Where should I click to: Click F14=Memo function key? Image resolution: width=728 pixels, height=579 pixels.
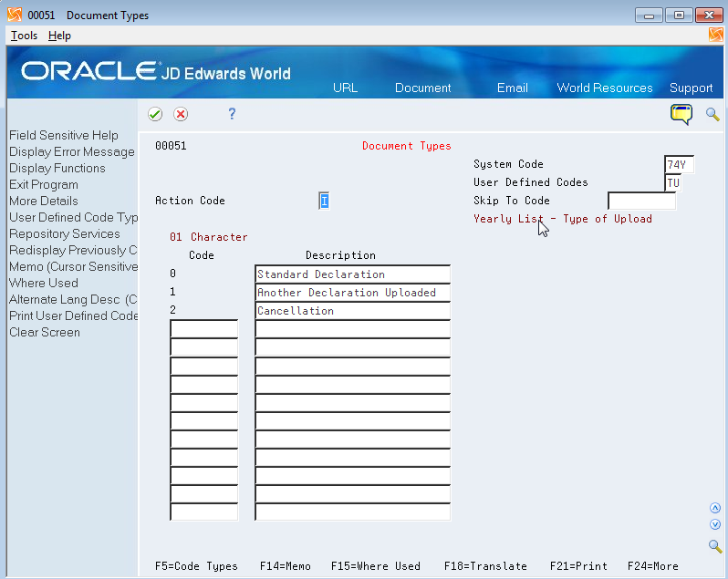point(285,566)
